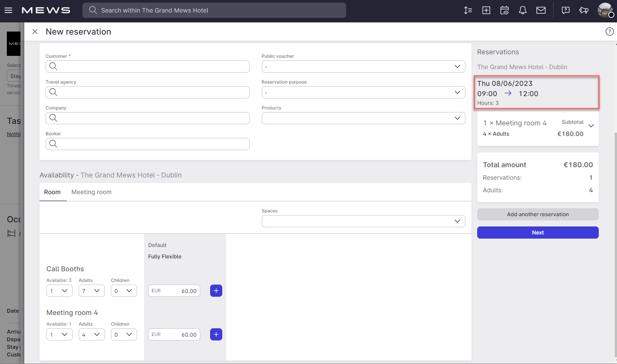Open the Reservation purpose dropdown
This screenshot has height=364, width=617.
(x=457, y=92)
